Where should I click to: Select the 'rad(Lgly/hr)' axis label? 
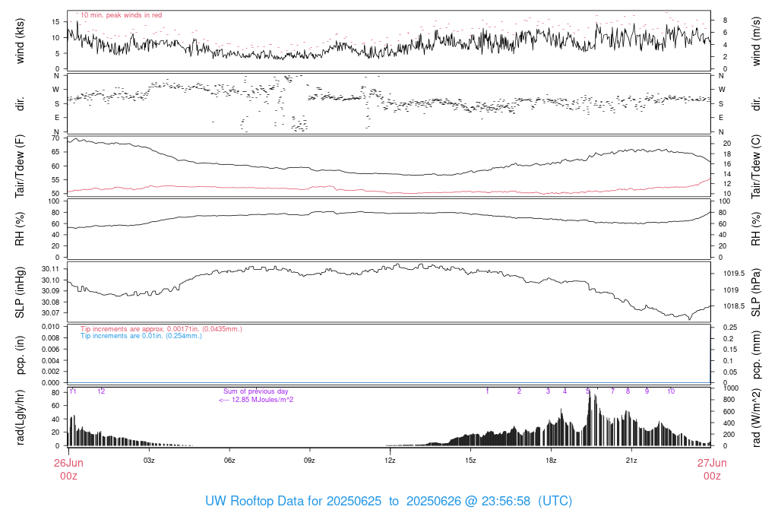[21, 416]
